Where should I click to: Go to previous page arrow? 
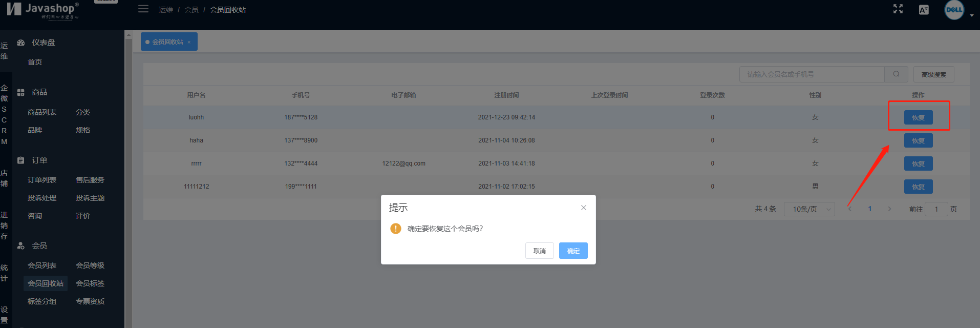tap(850, 209)
